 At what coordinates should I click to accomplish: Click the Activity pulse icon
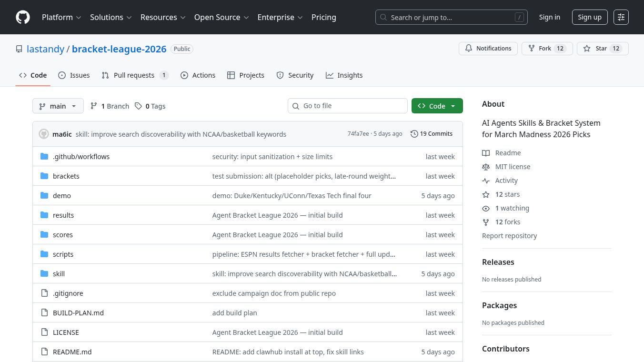coord(486,181)
